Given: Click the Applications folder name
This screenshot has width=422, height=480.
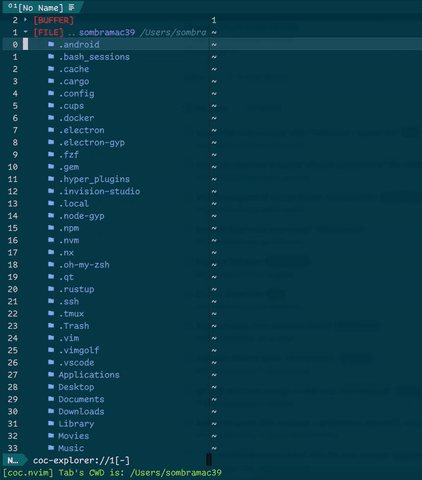Looking at the screenshot, I should tap(89, 375).
